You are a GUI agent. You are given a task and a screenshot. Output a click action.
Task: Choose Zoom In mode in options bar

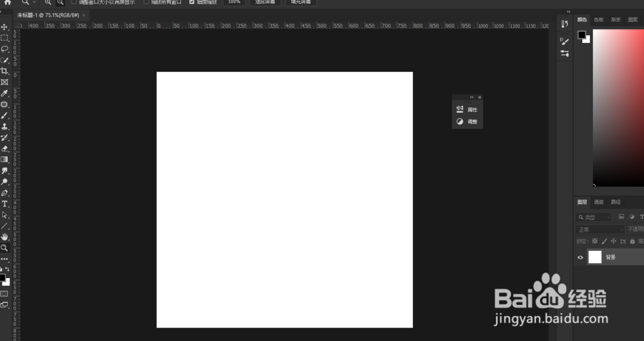pos(48,2)
